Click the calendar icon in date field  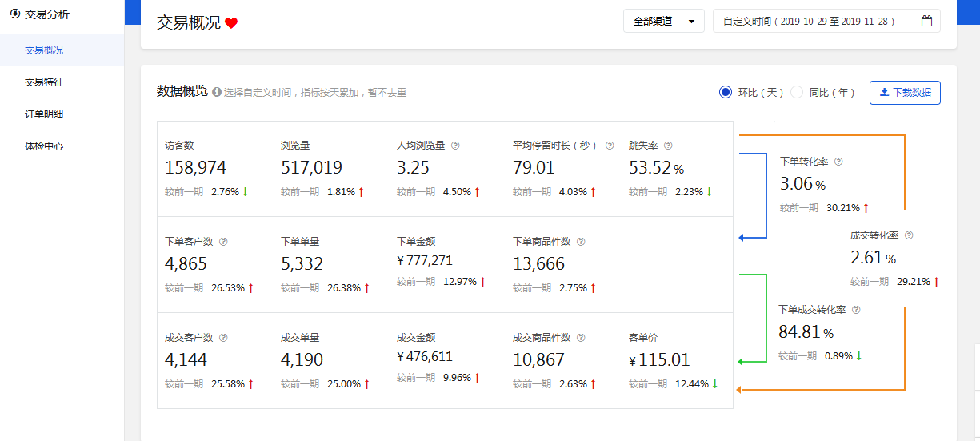926,21
